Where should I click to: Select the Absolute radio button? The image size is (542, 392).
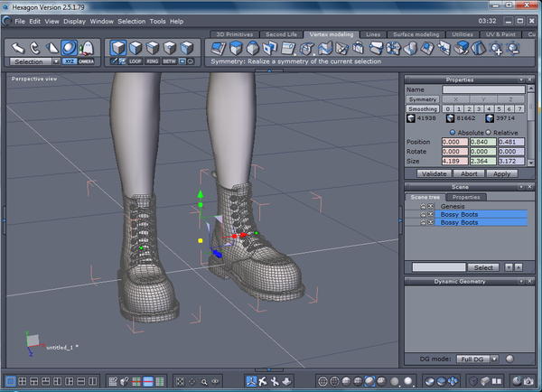[453, 132]
